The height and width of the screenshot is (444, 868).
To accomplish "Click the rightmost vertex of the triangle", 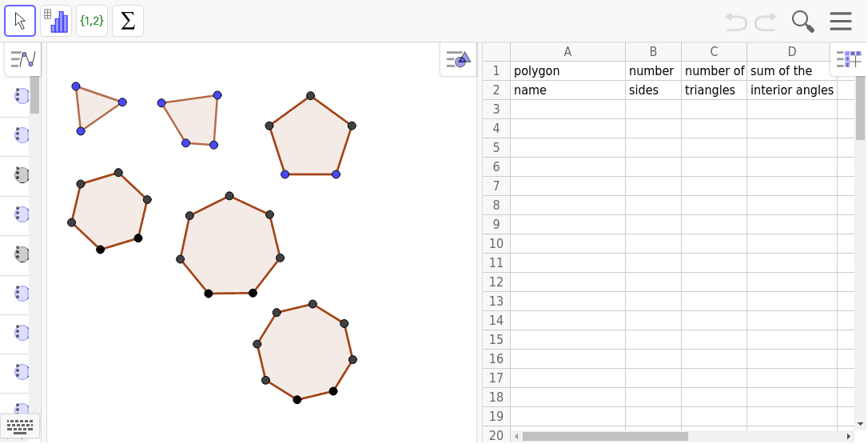I will [122, 102].
